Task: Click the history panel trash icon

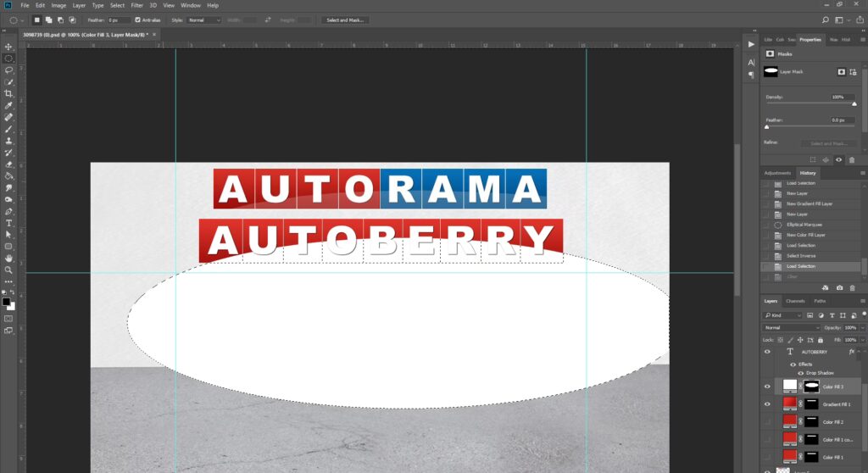Action: coord(852,287)
